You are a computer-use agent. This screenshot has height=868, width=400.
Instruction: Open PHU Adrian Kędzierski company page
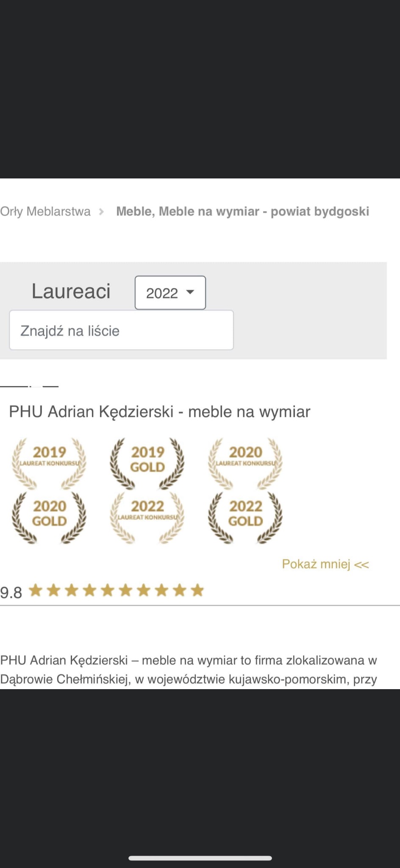pyautogui.click(x=160, y=411)
